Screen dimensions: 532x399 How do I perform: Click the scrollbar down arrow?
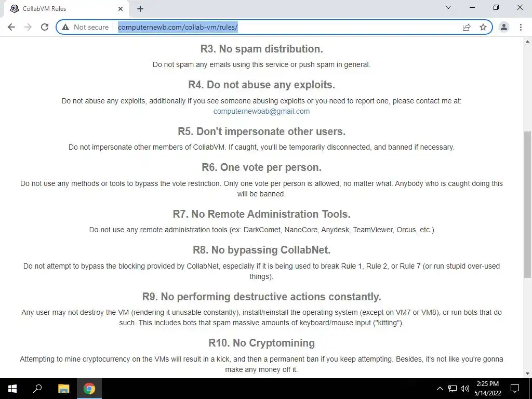(527, 374)
